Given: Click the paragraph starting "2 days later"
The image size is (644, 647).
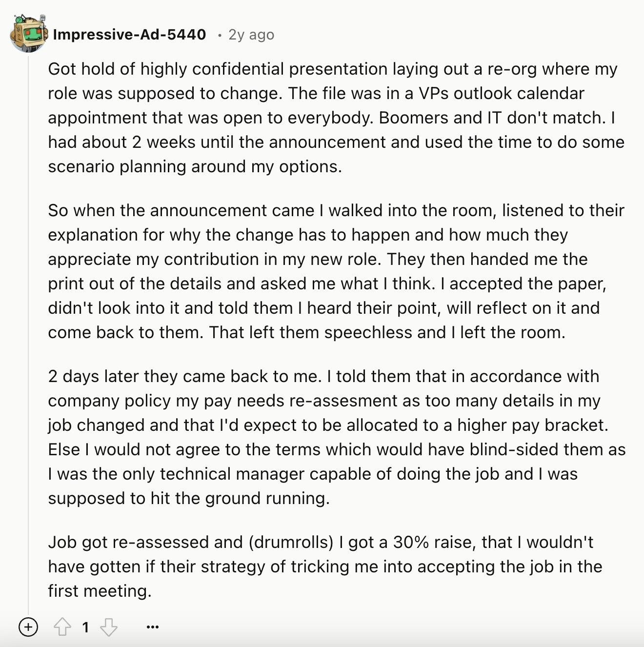Looking at the screenshot, I should 337,437.
